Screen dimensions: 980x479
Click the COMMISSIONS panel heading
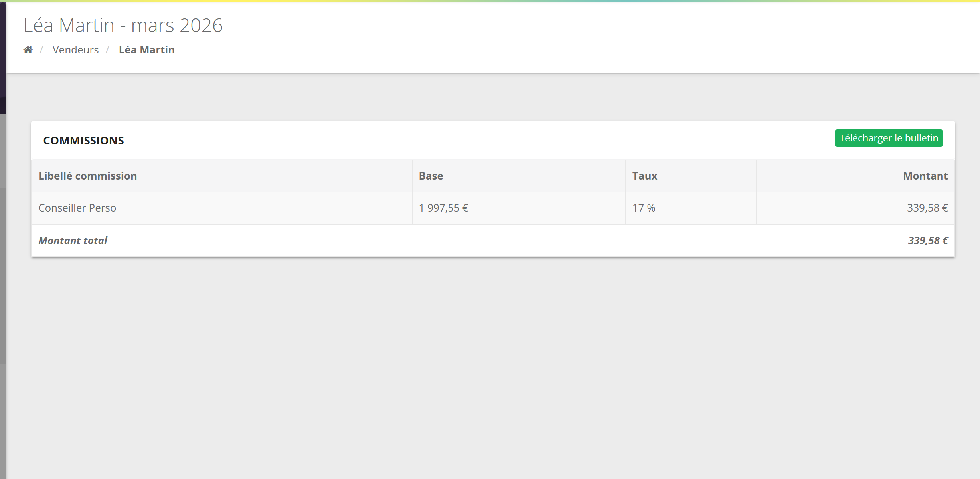pos(84,141)
